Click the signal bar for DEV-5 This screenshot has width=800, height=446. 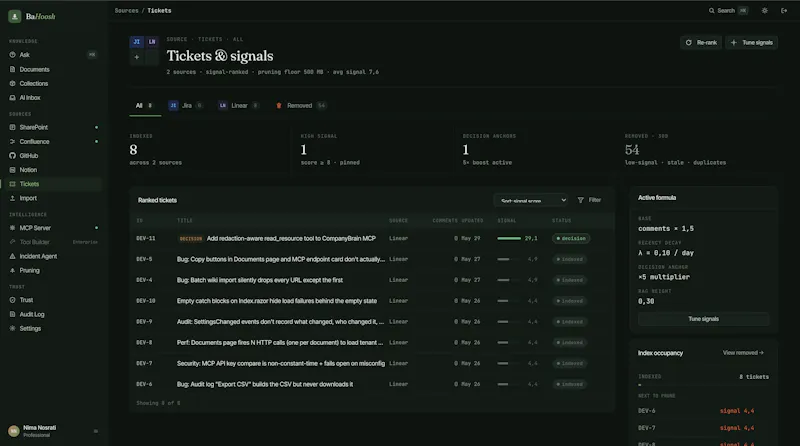tap(509, 259)
